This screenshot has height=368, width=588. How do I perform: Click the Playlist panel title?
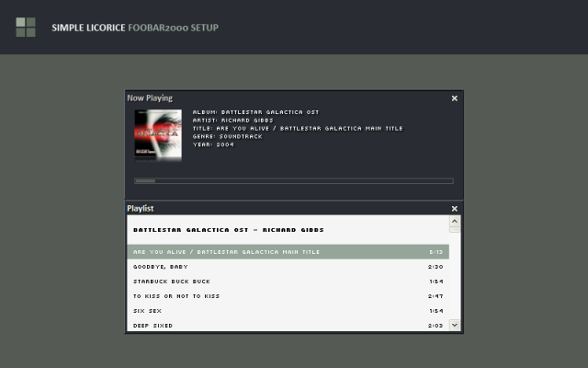141,209
